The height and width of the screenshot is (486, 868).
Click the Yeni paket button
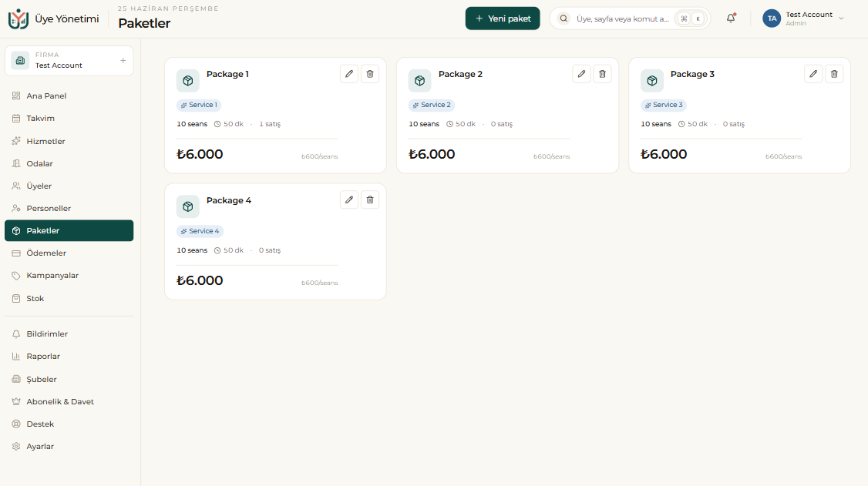pyautogui.click(x=502, y=18)
